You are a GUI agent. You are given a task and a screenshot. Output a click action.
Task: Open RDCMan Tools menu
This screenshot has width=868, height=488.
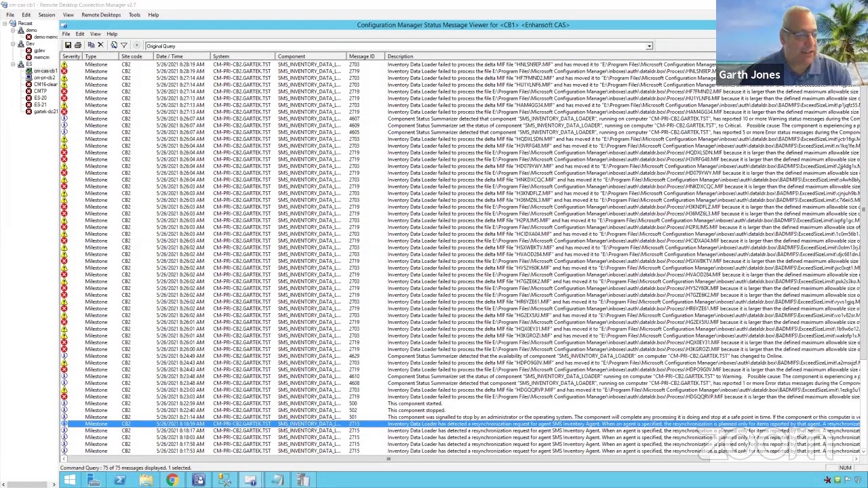(134, 15)
